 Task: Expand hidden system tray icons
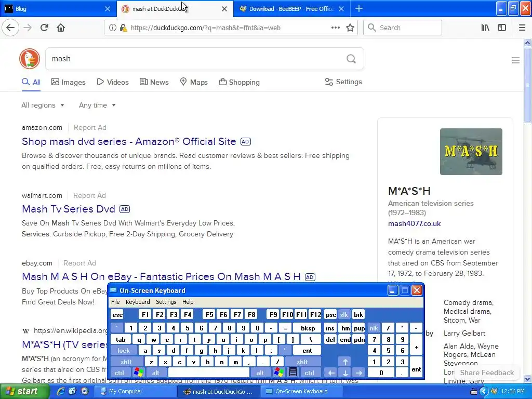pos(484,391)
